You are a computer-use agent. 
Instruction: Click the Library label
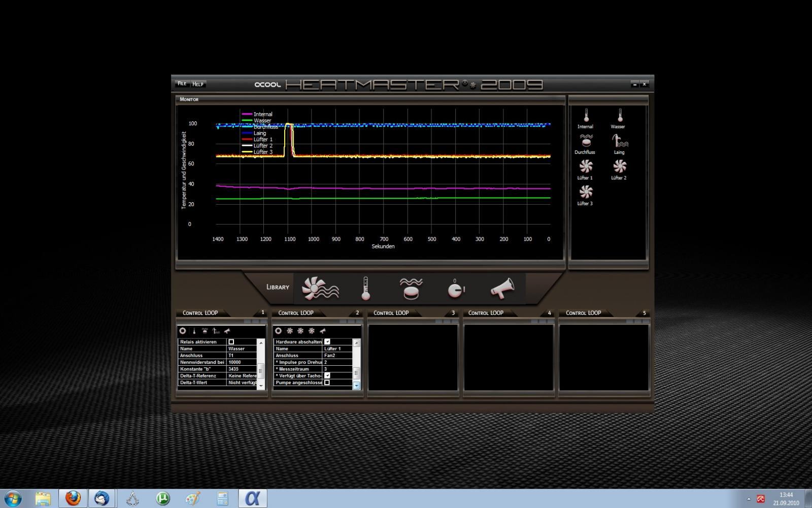pos(278,288)
